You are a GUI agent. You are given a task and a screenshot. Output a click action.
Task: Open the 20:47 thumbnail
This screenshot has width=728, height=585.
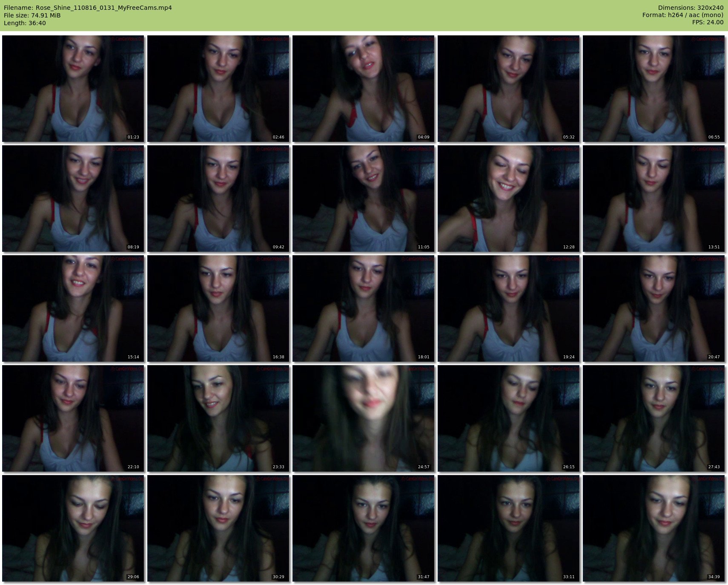pyautogui.click(x=653, y=308)
